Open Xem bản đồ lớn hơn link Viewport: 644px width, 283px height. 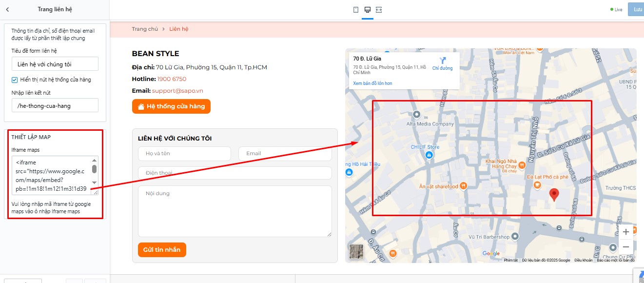click(x=372, y=83)
